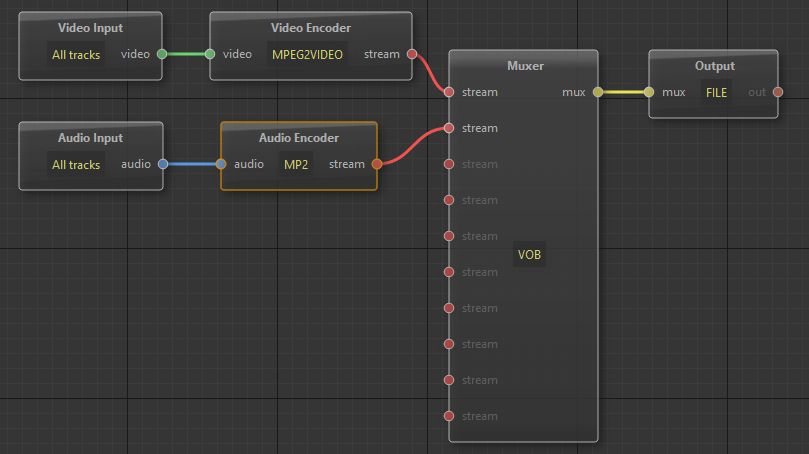Click the last stream port at Muxer bottom
Image resolution: width=809 pixels, height=454 pixels.
tap(449, 416)
